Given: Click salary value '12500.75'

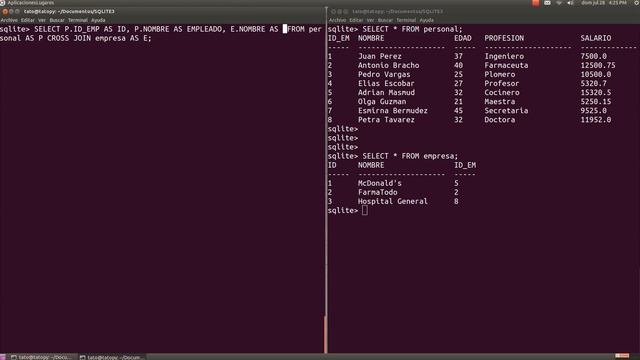Looking at the screenshot, I should (x=598, y=65).
